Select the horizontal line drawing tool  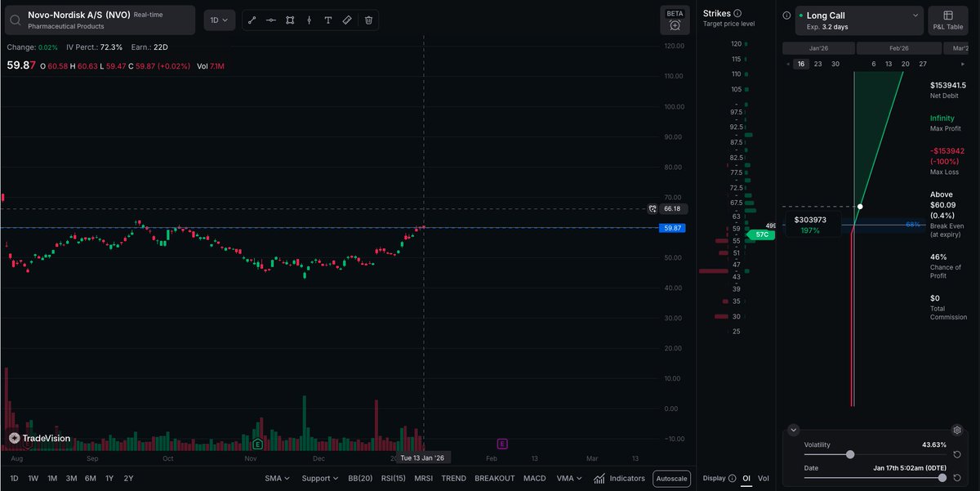271,20
